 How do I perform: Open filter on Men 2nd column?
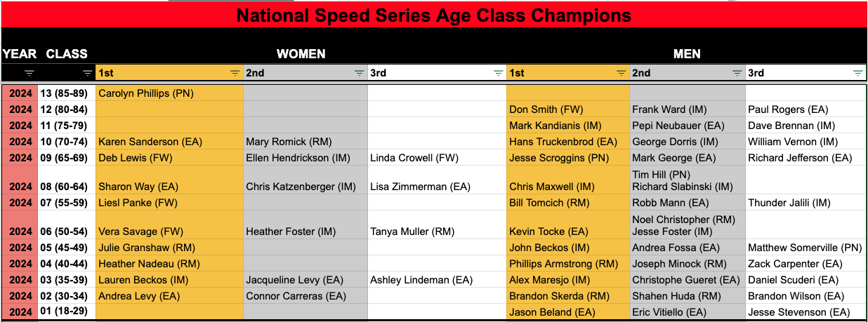click(737, 73)
